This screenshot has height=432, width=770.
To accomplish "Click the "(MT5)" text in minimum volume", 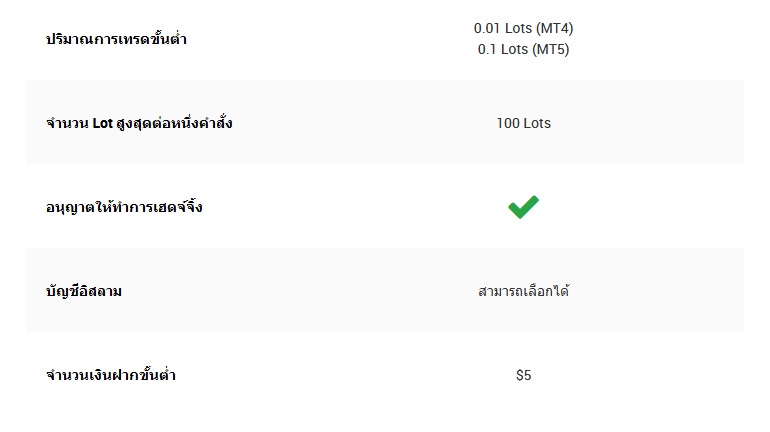I will pos(549,49).
